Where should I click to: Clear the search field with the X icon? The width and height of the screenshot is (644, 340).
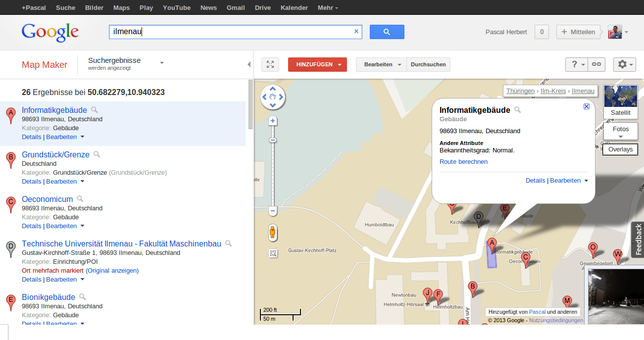[356, 31]
